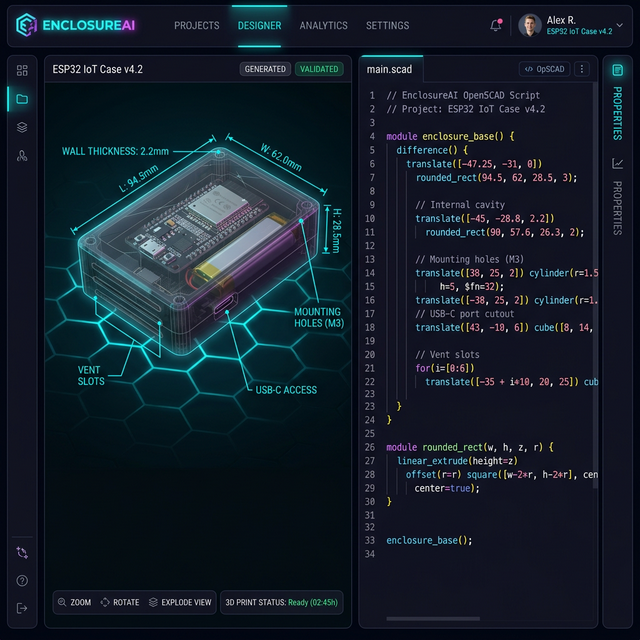Viewport: 640px width, 640px height.
Task: Activate the Rotate tool
Action: [x=120, y=602]
